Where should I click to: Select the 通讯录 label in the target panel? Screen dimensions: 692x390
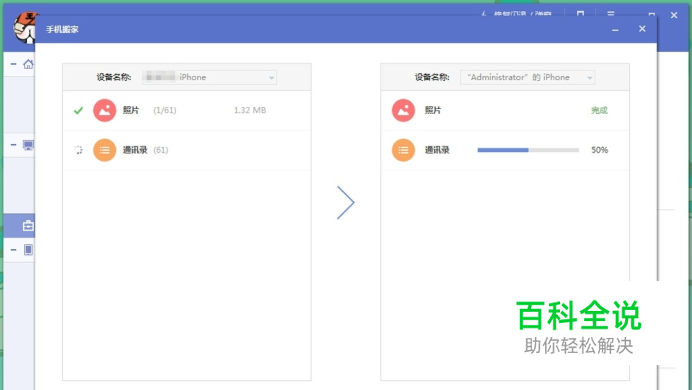pos(437,150)
